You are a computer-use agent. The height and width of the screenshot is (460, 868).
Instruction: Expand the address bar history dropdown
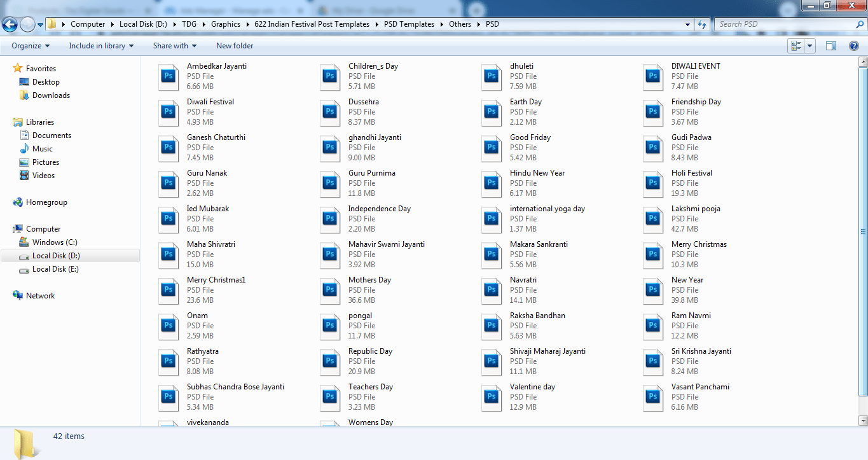(687, 24)
